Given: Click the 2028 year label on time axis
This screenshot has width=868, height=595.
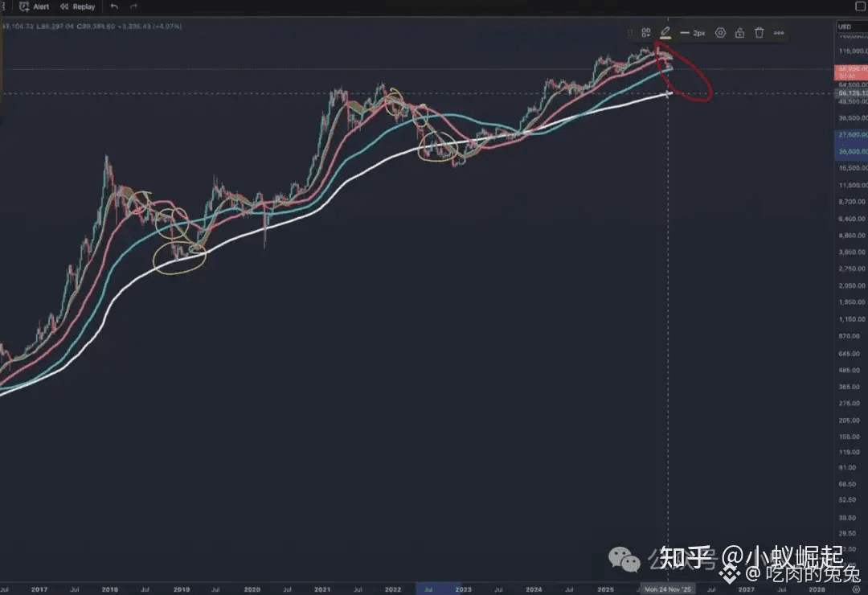Looking at the screenshot, I should click(817, 589).
